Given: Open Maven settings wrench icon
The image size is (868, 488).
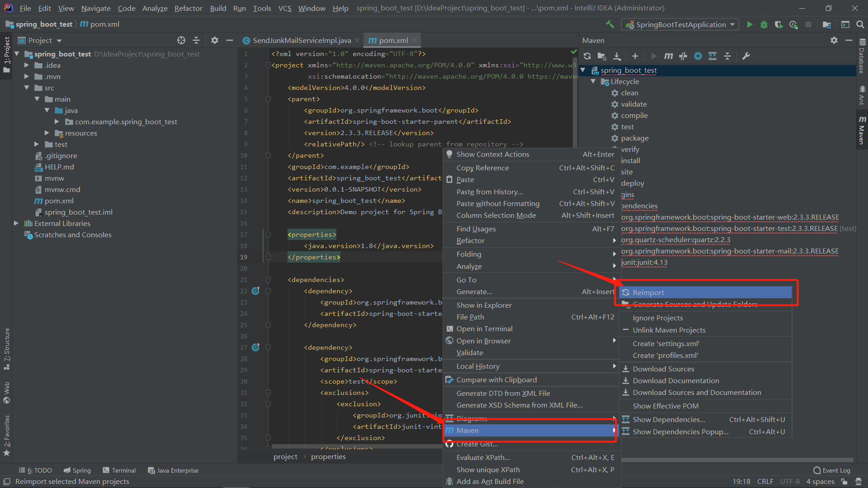Looking at the screenshot, I should pos(746,56).
